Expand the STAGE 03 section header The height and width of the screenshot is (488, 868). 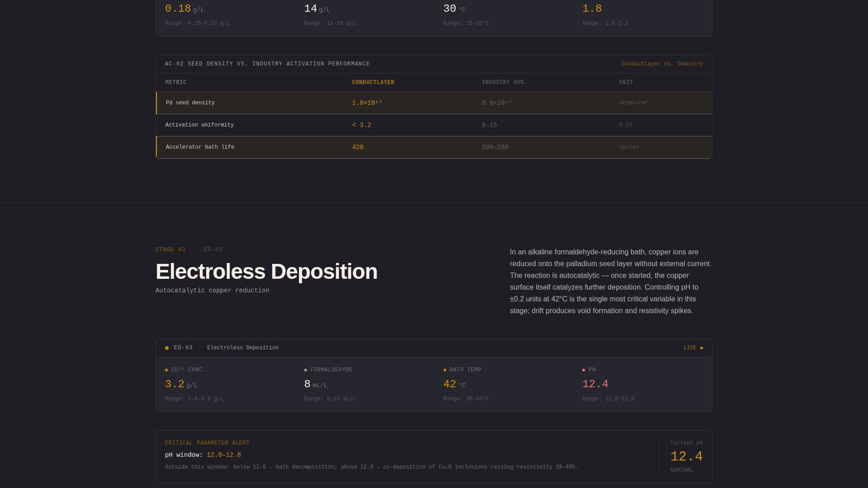click(170, 249)
